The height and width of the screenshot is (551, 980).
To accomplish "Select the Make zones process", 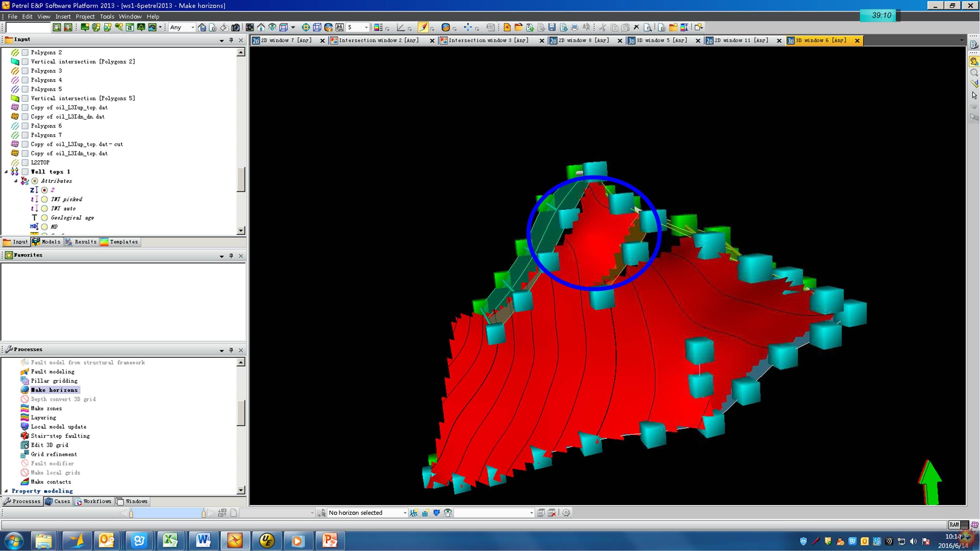I will pyautogui.click(x=46, y=408).
